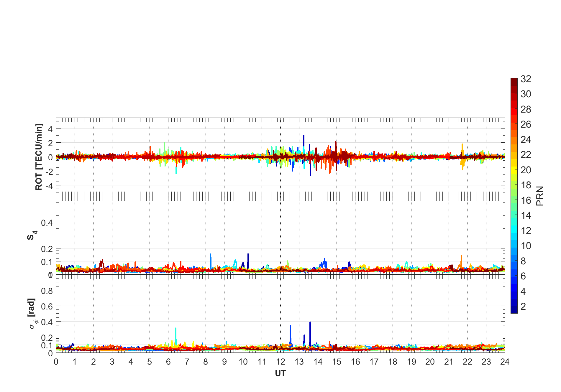Pick UT axis tick label "21"
Image resolution: width=561 pixels, height=392 pixels.
coord(449,362)
